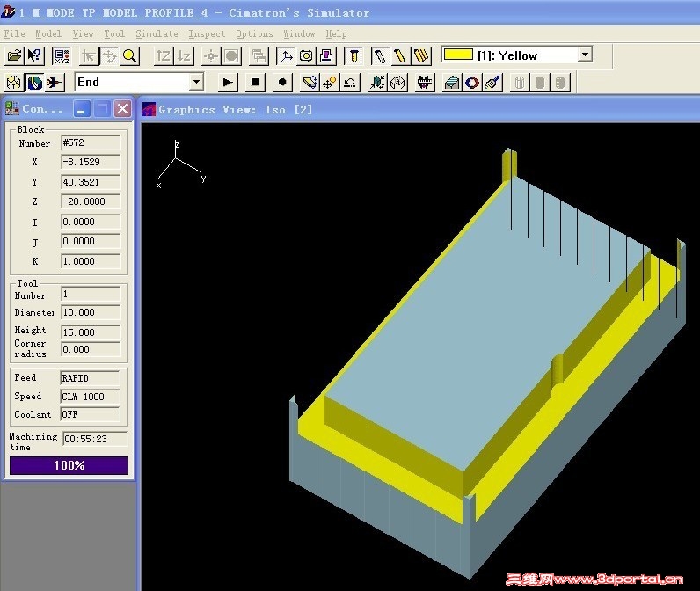Click the yellow color swatch
This screenshot has height=591, width=700.
pos(458,55)
